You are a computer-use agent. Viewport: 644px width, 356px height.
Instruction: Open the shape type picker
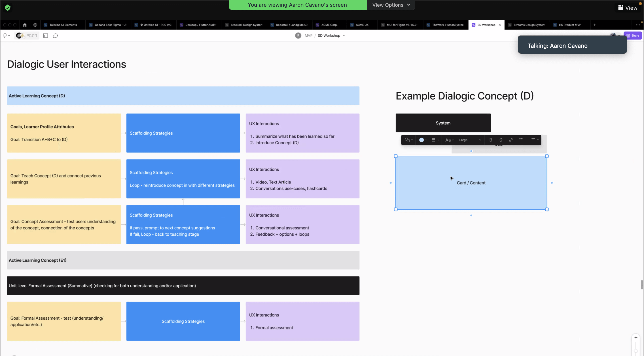pos(409,140)
